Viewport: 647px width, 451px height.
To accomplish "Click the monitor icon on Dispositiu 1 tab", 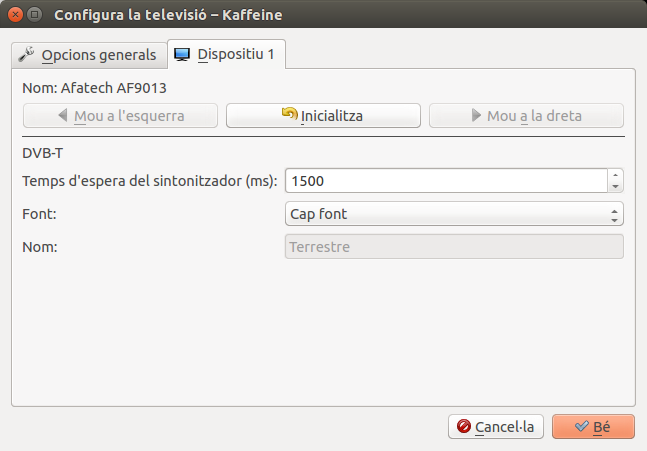I will (182, 54).
